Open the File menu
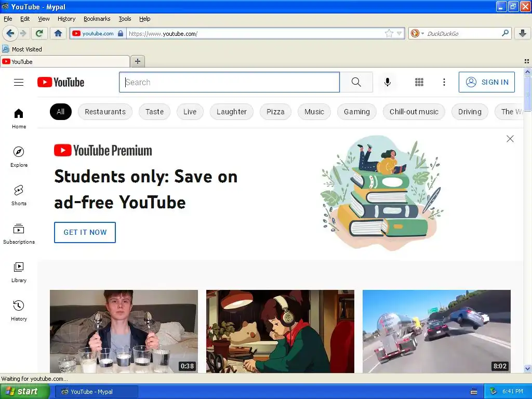This screenshot has height=399, width=532. [8, 19]
